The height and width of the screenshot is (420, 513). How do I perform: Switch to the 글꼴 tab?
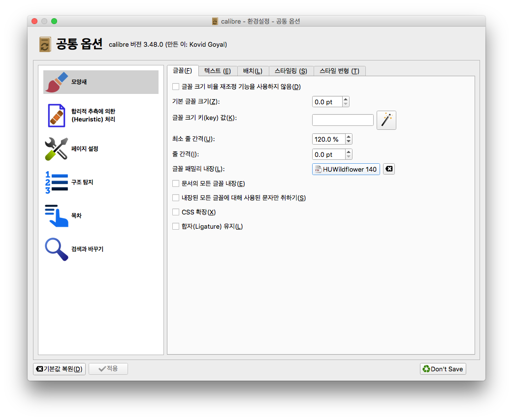pyautogui.click(x=183, y=71)
